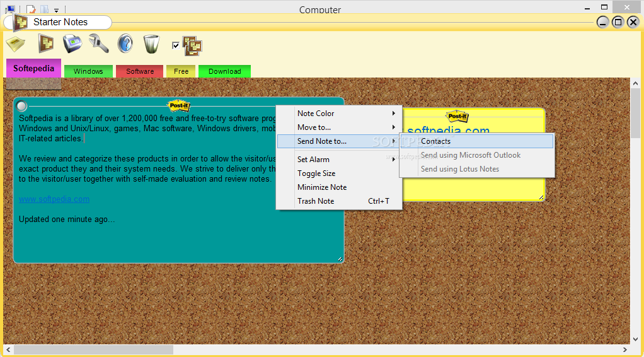Switch to the Free board tab

(181, 71)
